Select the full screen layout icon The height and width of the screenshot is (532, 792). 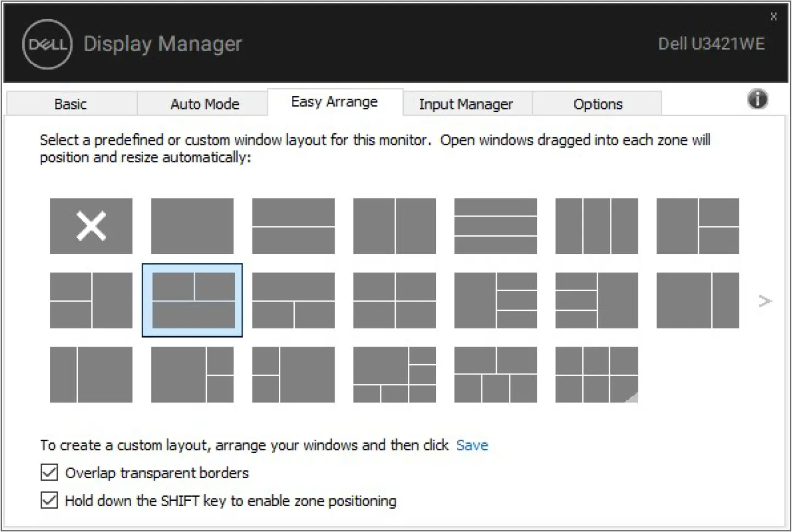[192, 226]
